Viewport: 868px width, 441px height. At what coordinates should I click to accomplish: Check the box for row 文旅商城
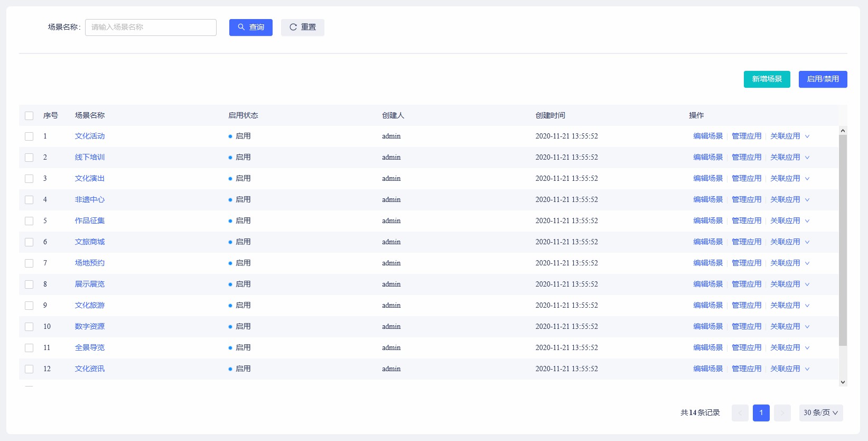pos(29,242)
